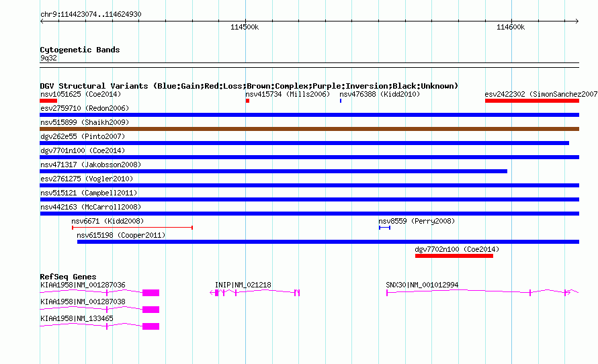Image resolution: width=598 pixels, height=364 pixels.
Task: Click the nsv515121 (Campbell2011) blue bar
Action: [309, 199]
